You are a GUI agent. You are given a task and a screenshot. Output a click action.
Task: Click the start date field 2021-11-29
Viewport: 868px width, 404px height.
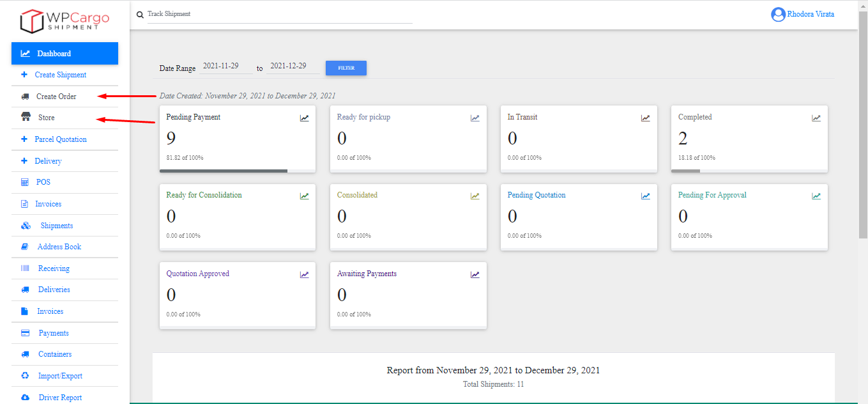[x=225, y=66]
